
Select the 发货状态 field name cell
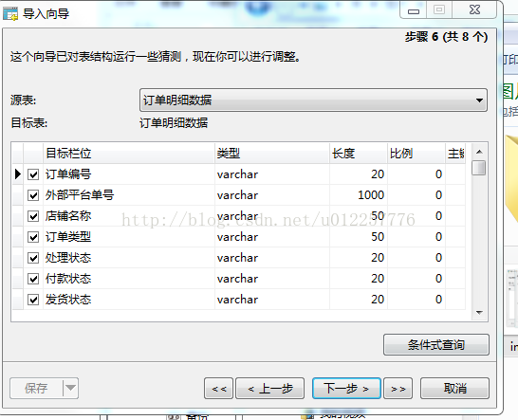(x=129, y=300)
